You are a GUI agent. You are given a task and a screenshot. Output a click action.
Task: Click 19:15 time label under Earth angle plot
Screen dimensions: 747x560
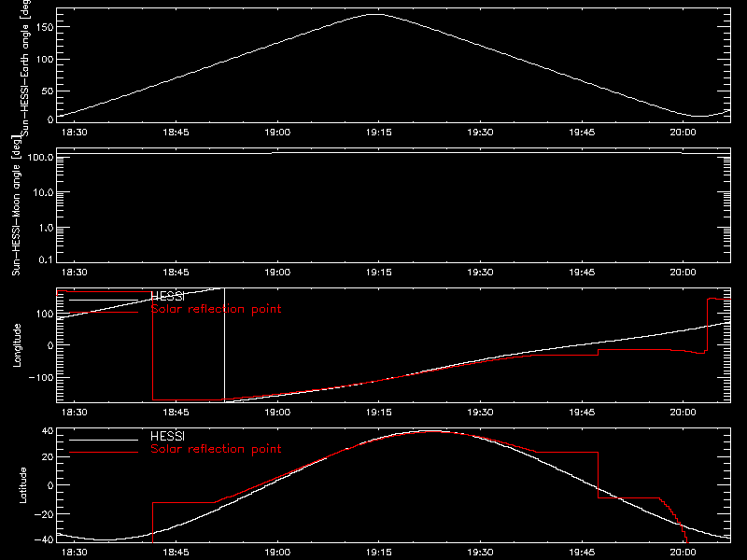379,133
